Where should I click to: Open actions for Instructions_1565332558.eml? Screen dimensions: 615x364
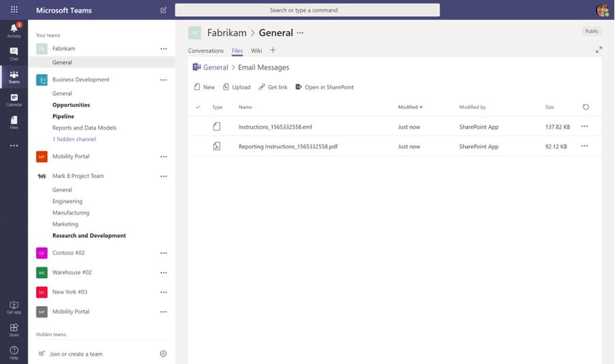coord(584,126)
